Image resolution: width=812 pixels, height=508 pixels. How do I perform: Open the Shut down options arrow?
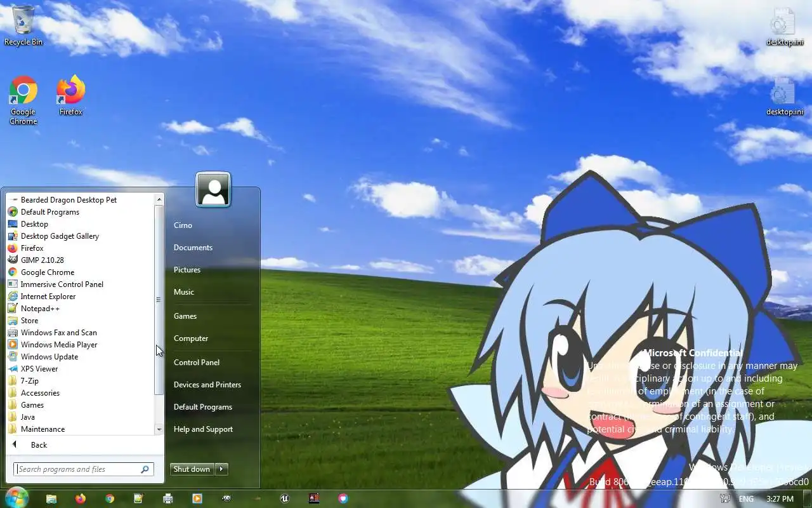point(221,469)
